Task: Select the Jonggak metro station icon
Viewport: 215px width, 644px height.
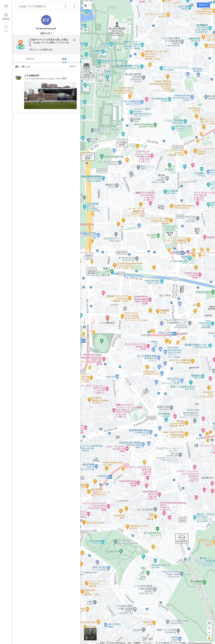Action: point(183,253)
